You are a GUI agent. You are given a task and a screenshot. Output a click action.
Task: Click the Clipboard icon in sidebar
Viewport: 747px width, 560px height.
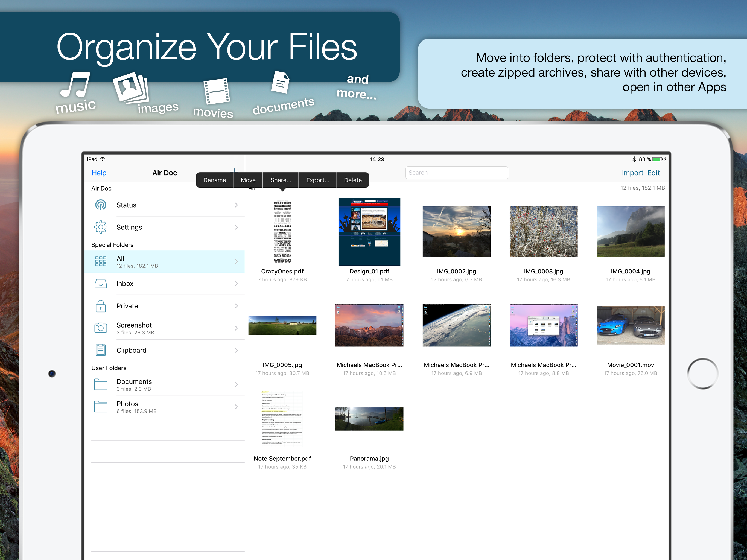101,350
